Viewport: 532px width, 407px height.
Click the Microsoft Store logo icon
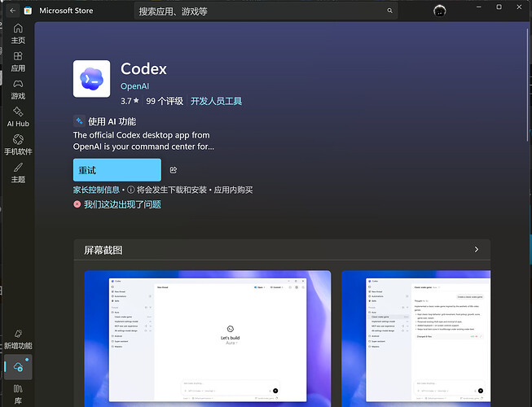pyautogui.click(x=28, y=11)
